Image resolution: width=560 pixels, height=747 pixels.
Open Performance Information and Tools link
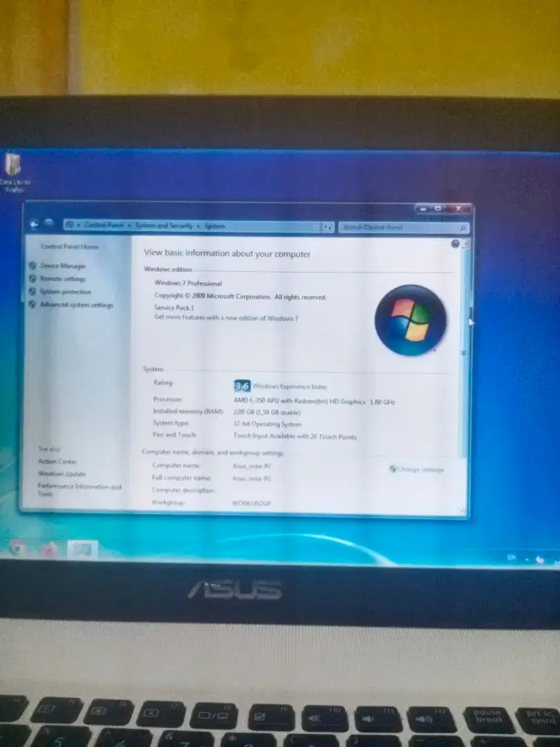tap(80, 490)
